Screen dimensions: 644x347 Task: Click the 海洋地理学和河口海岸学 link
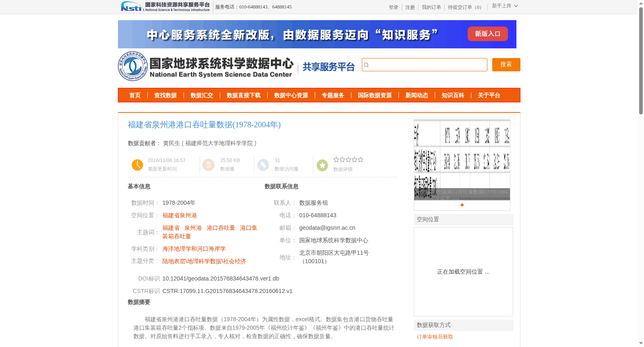click(194, 249)
